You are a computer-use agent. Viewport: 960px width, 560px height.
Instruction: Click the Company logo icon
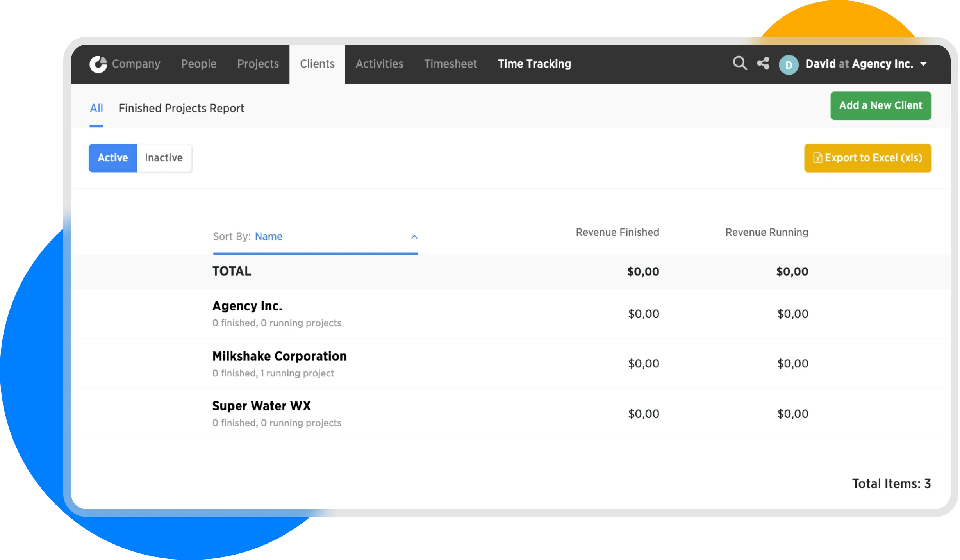98,64
